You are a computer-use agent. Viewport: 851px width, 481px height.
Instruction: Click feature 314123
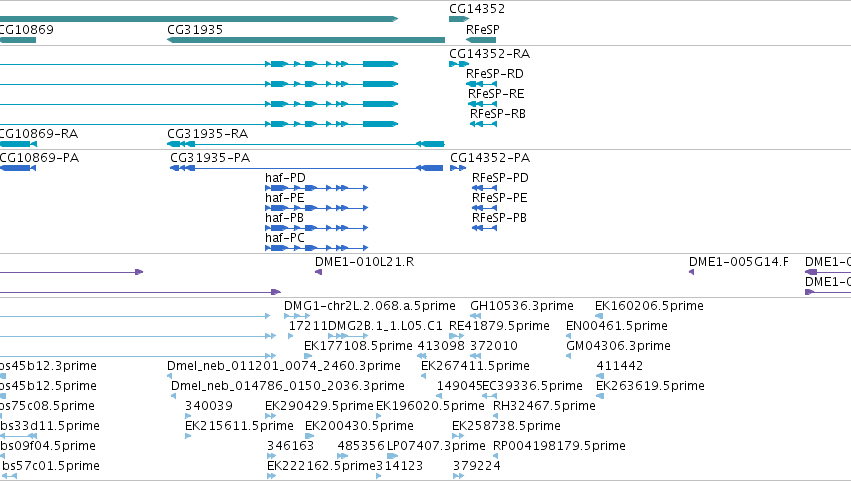pyautogui.click(x=399, y=466)
